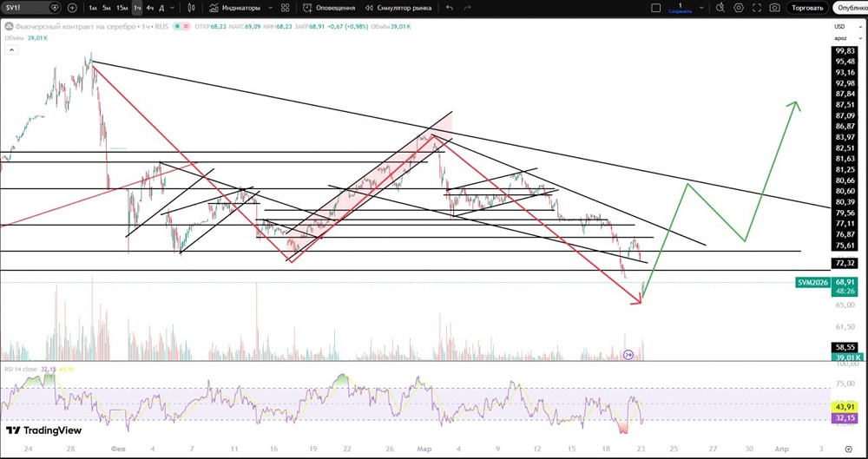Click the Торговать button
The height and width of the screenshot is (459, 868).
pyautogui.click(x=807, y=8)
